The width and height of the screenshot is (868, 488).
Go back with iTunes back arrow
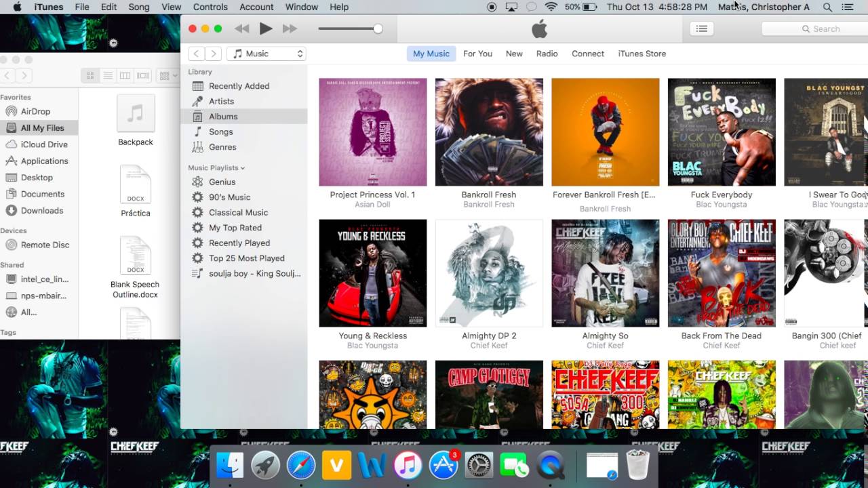197,54
